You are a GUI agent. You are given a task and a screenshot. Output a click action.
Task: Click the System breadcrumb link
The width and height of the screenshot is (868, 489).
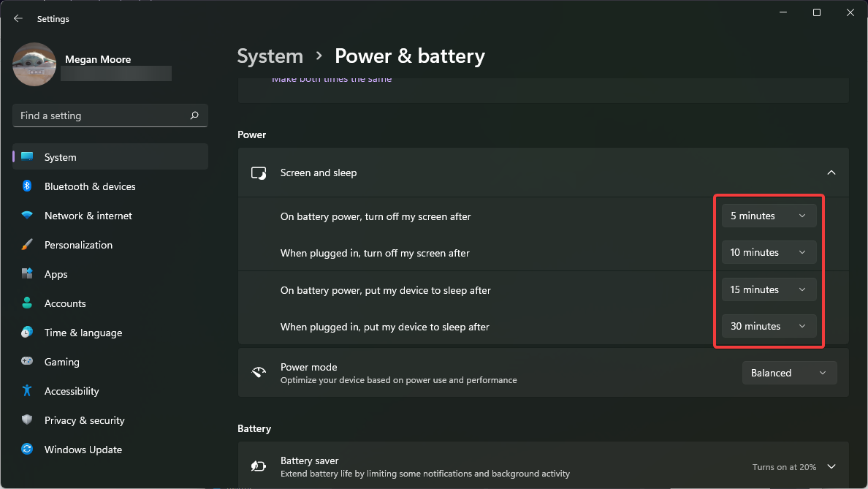click(270, 56)
